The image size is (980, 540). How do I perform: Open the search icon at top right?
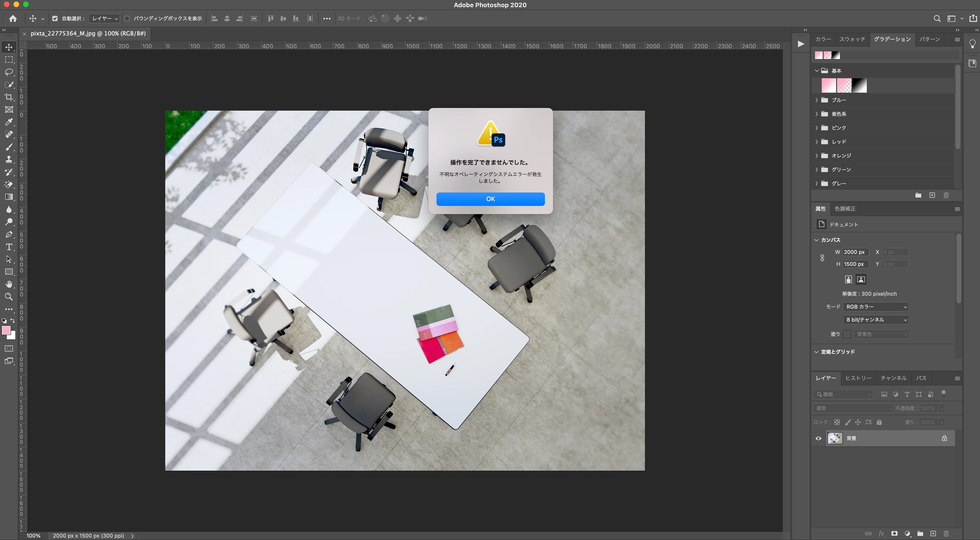coord(937,18)
